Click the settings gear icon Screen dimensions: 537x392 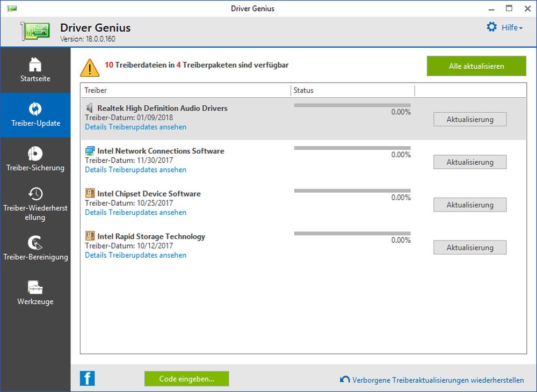pos(492,27)
